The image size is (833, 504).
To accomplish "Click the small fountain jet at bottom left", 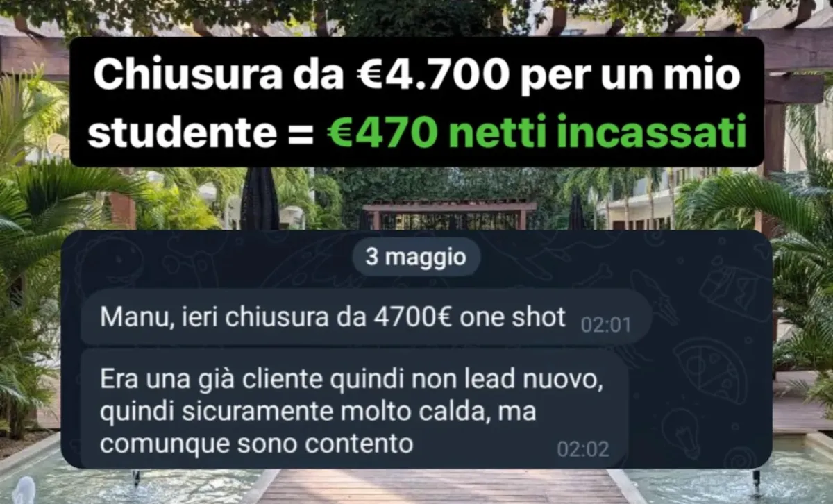I will [24, 490].
